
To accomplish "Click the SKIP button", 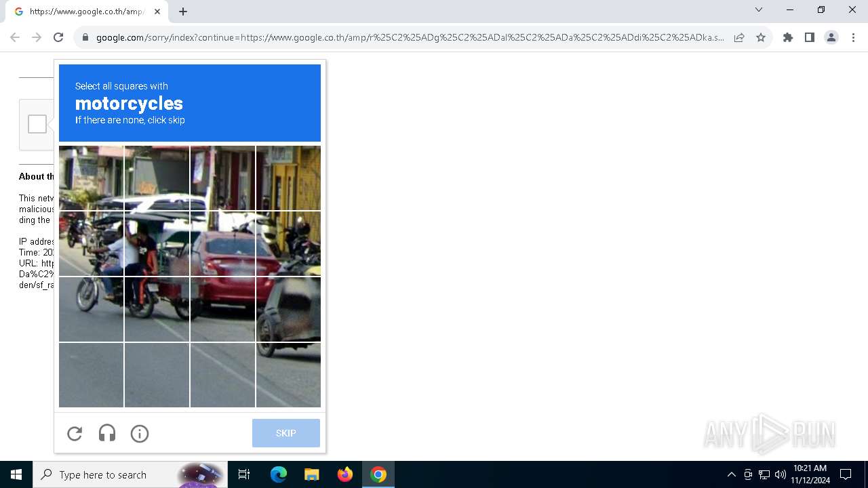I will click(x=285, y=433).
